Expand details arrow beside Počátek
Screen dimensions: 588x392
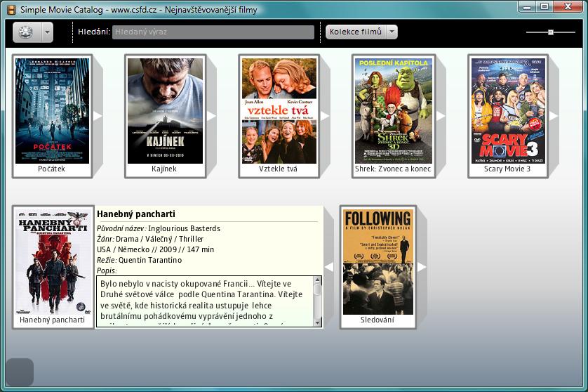(x=98, y=116)
